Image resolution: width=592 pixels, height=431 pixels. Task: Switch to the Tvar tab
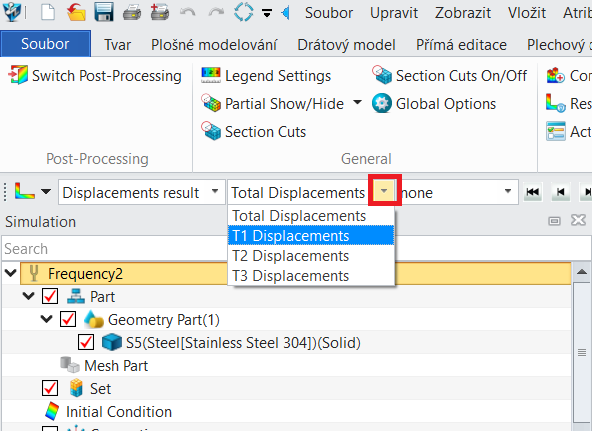click(117, 45)
